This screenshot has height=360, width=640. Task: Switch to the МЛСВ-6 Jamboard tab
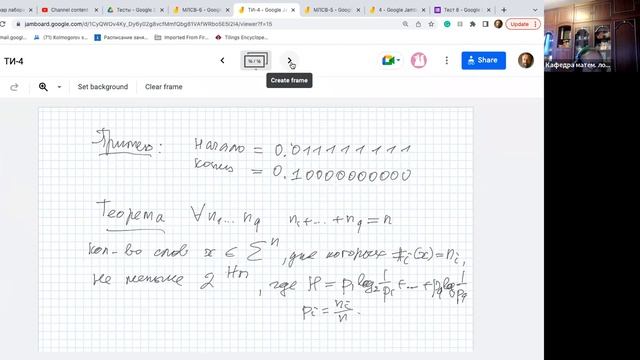[200, 10]
